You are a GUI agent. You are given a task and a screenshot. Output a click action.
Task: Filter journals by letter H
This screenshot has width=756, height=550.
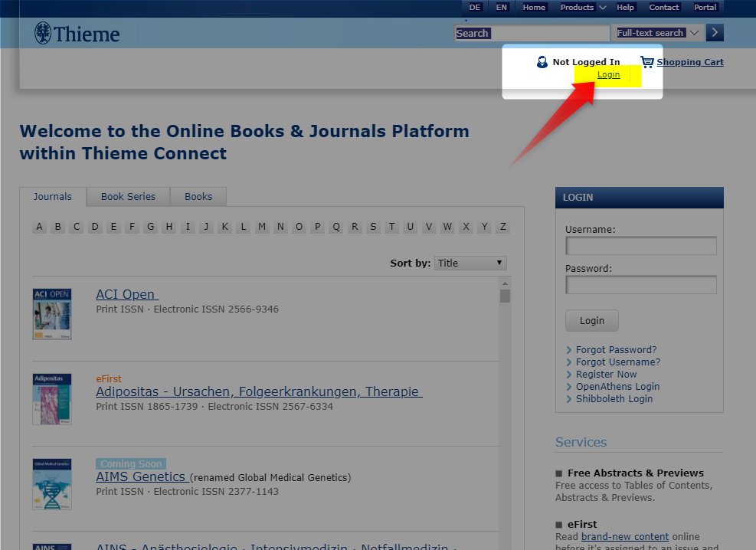(x=169, y=227)
